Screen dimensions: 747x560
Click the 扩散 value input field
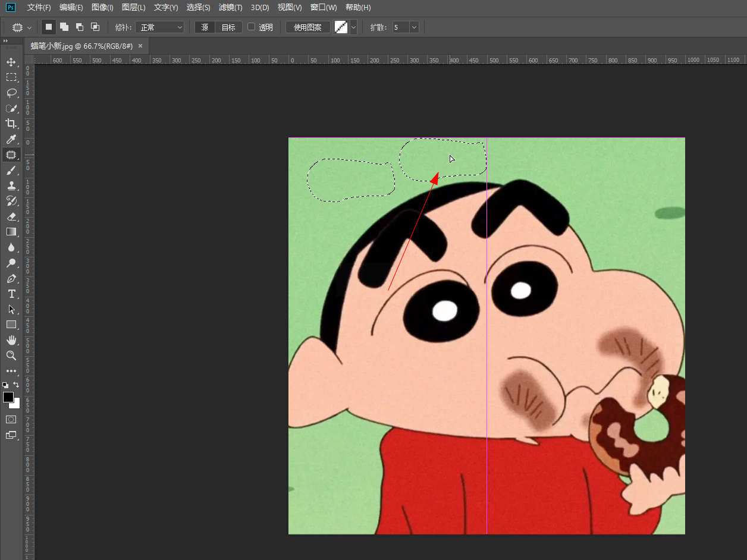400,27
